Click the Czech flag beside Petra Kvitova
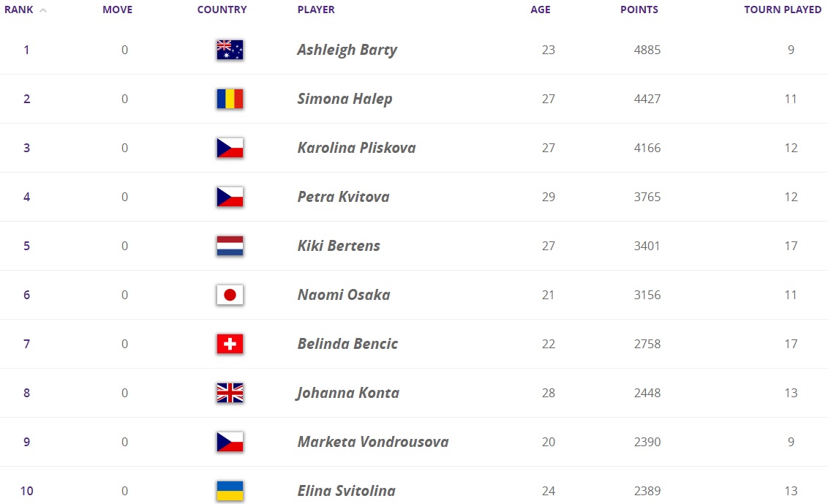The width and height of the screenshot is (828, 504). pyautogui.click(x=230, y=197)
